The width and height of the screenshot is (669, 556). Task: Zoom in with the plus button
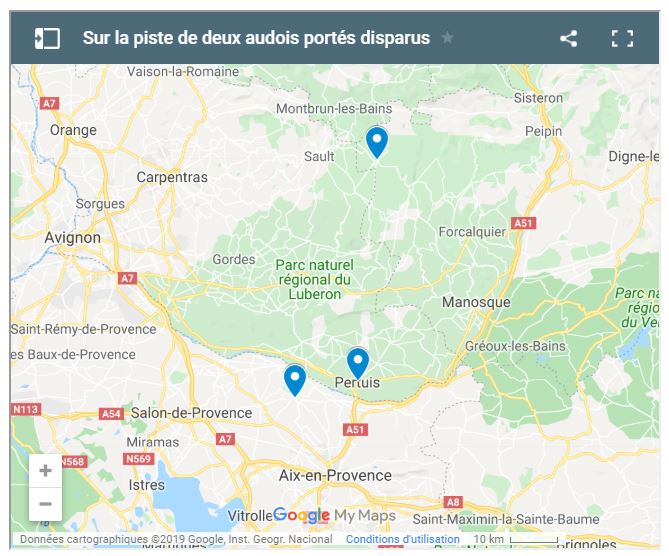[45, 471]
